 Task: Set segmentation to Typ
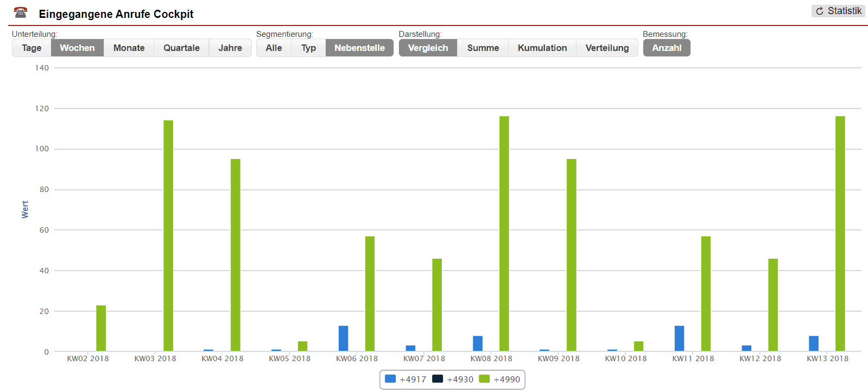pyautogui.click(x=308, y=48)
